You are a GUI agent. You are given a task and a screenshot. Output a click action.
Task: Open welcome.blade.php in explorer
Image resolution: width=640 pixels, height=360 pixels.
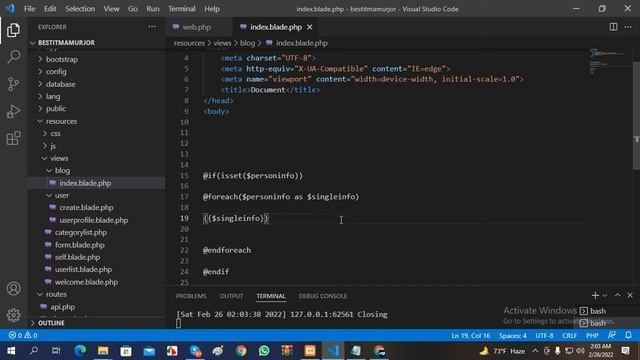(86, 282)
